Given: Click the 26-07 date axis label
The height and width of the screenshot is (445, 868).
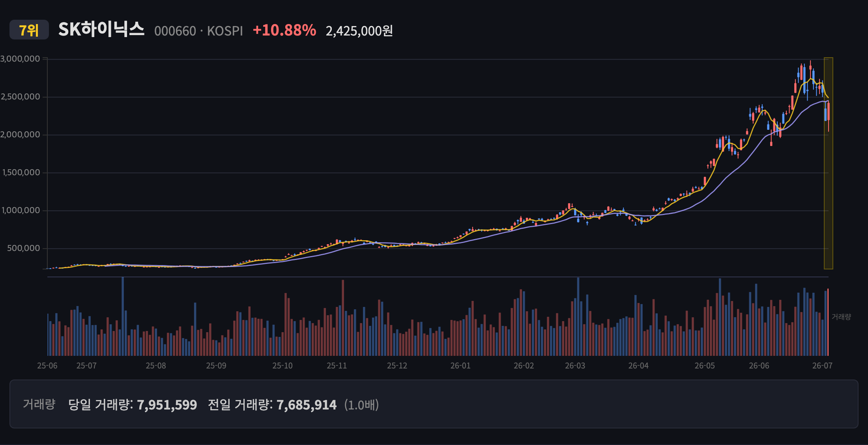Looking at the screenshot, I should pos(822,366).
